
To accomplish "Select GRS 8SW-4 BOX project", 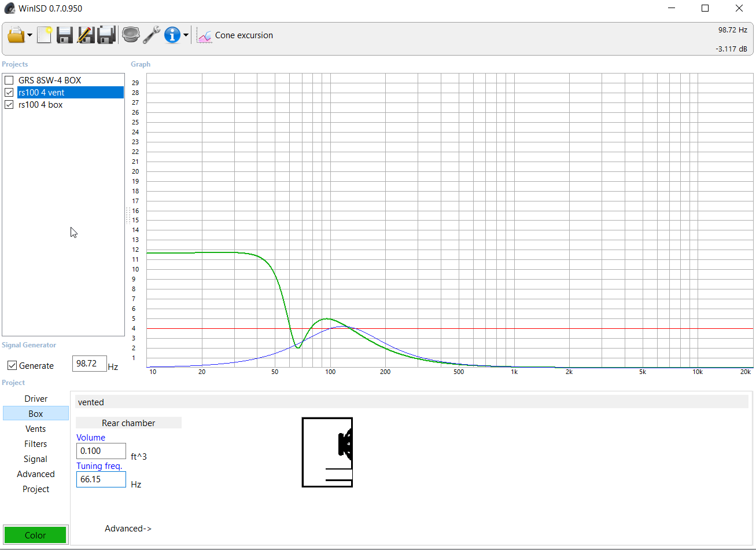I will [50, 80].
